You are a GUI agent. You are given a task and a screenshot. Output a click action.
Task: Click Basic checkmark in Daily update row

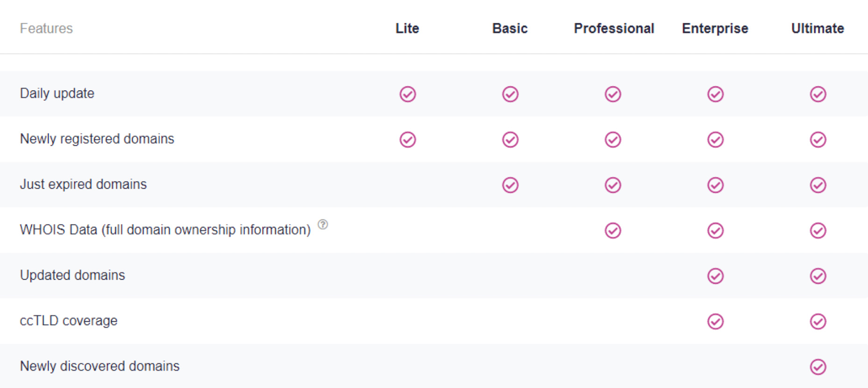510,94
